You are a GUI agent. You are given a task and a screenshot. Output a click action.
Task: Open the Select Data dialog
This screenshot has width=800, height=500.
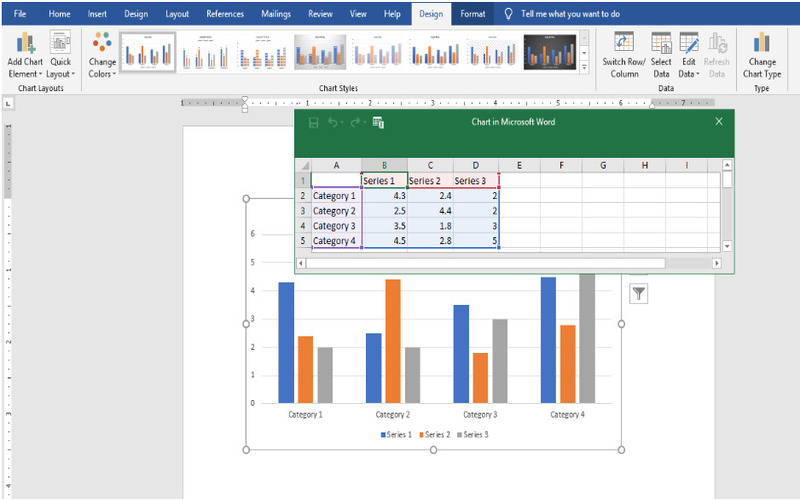(x=661, y=43)
